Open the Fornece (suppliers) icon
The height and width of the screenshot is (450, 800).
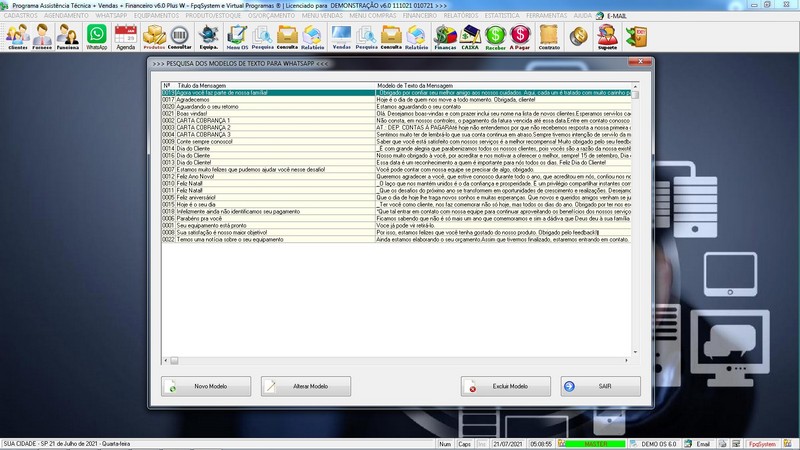tap(42, 37)
